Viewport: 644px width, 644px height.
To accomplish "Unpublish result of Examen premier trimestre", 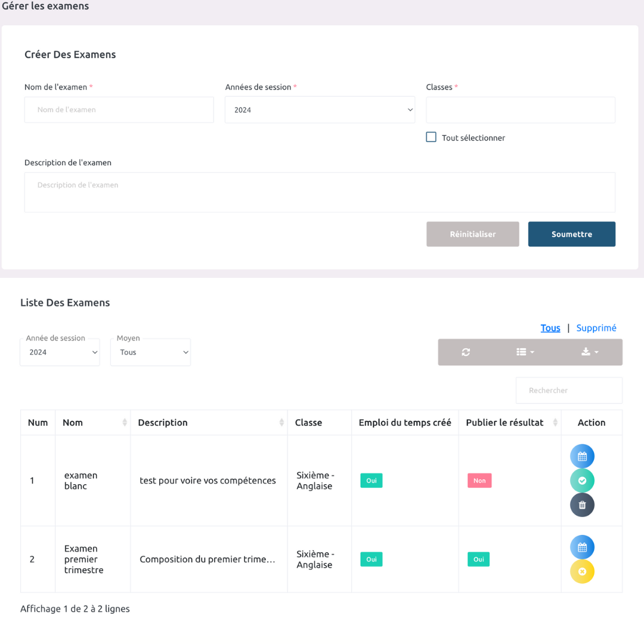I will 582,571.
